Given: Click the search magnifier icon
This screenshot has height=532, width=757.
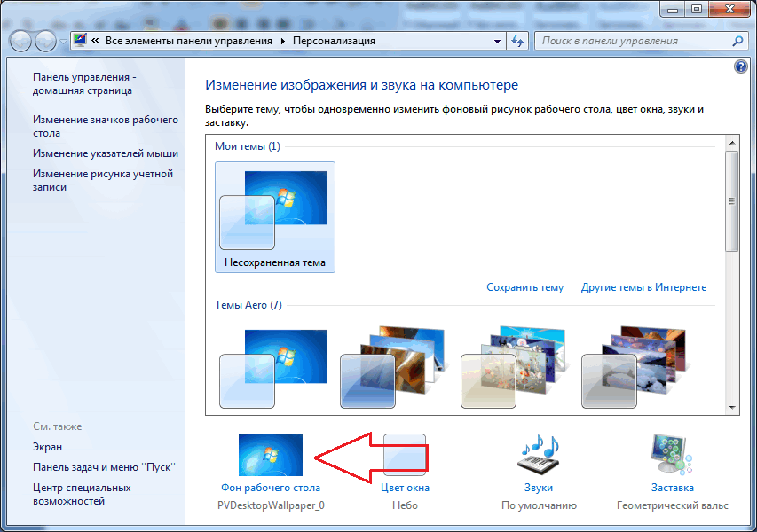Looking at the screenshot, I should click(737, 41).
